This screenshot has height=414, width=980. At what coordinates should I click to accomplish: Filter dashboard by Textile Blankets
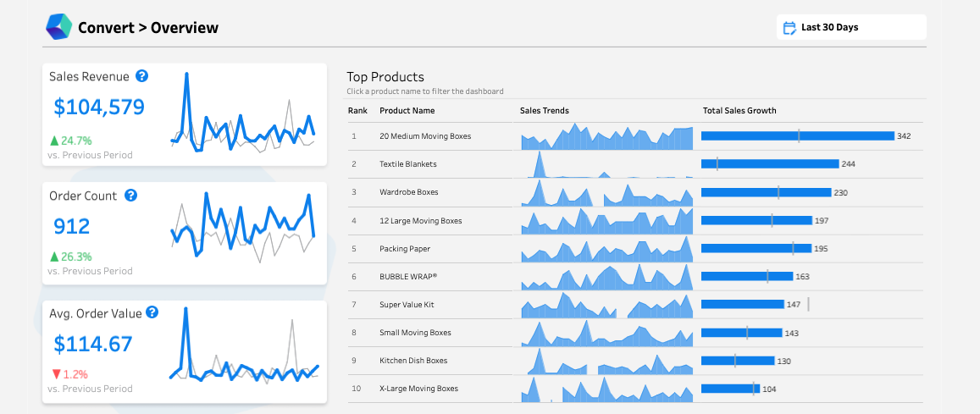(408, 164)
